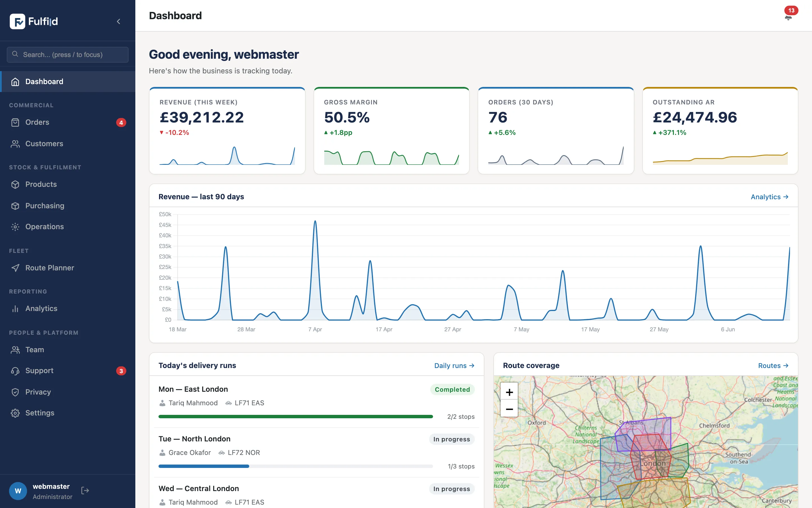Open the Purchasing page
The image size is (812, 508).
tap(67, 206)
